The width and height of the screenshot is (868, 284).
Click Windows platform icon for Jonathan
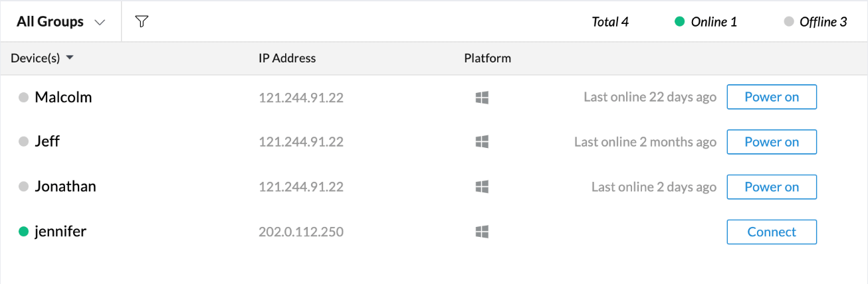pos(483,187)
